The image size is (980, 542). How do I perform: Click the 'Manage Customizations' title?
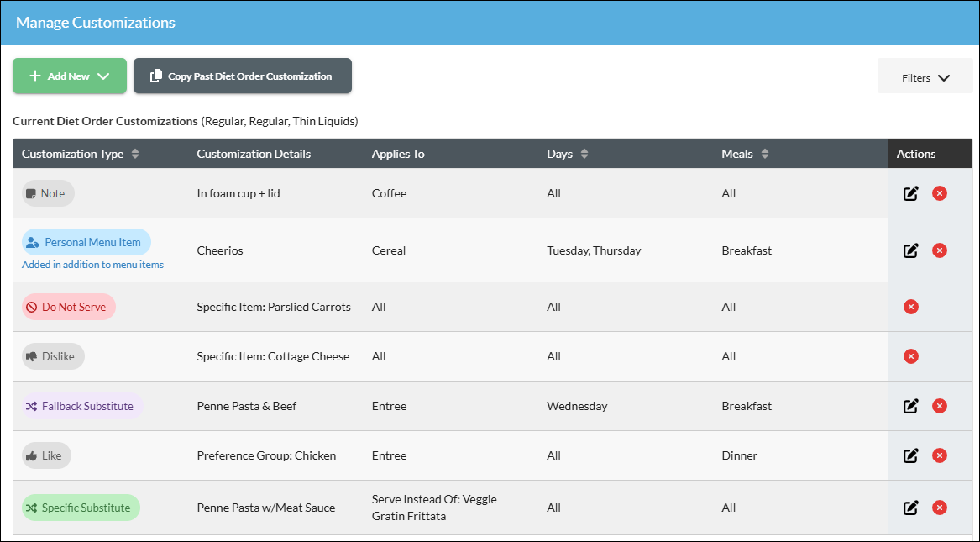point(96,22)
